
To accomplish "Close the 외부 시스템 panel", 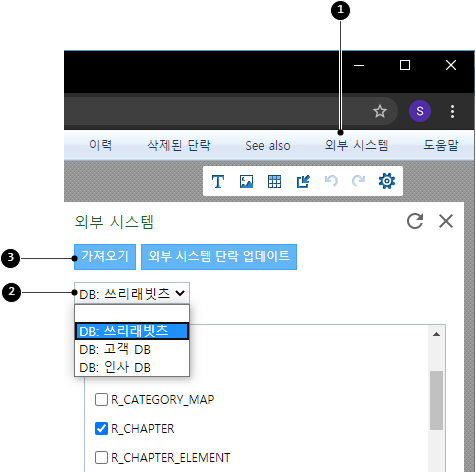I will click(x=446, y=221).
